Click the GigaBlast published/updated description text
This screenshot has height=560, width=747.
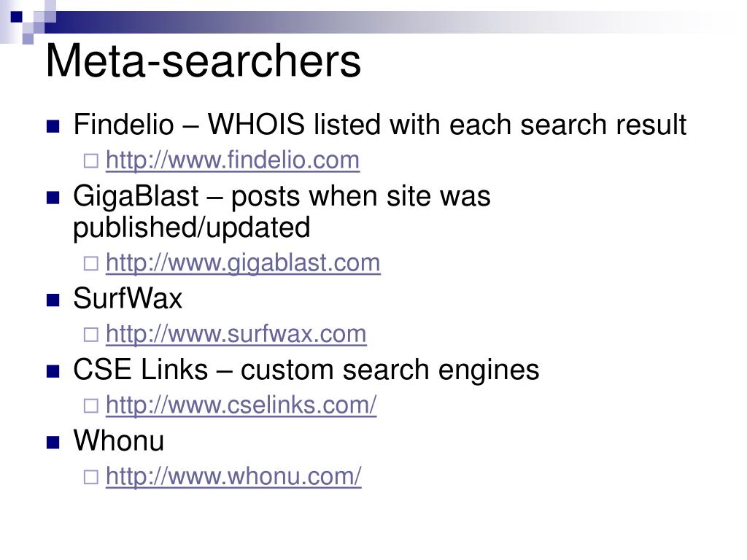(x=282, y=212)
